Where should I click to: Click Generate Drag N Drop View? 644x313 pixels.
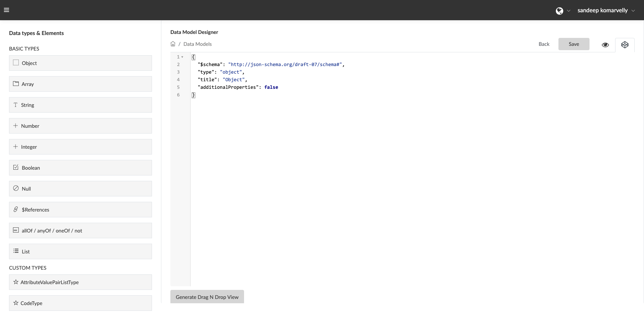207,297
